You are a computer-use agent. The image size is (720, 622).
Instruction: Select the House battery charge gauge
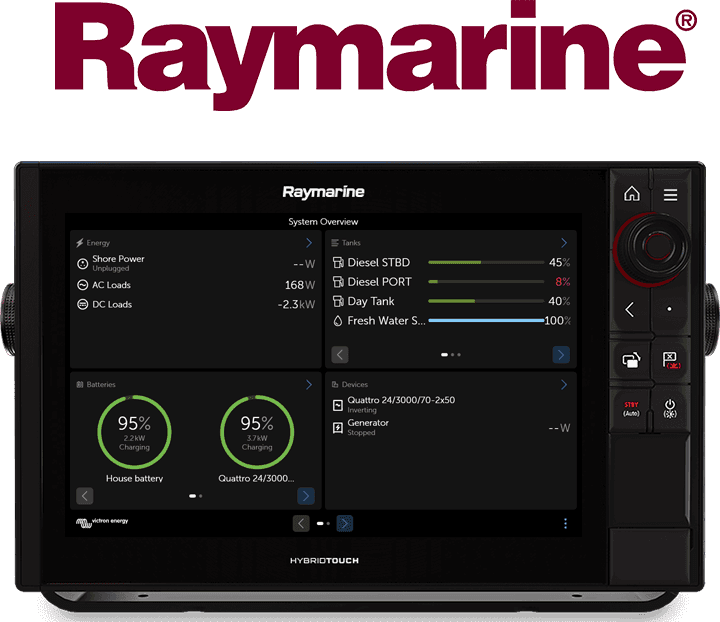tap(134, 432)
